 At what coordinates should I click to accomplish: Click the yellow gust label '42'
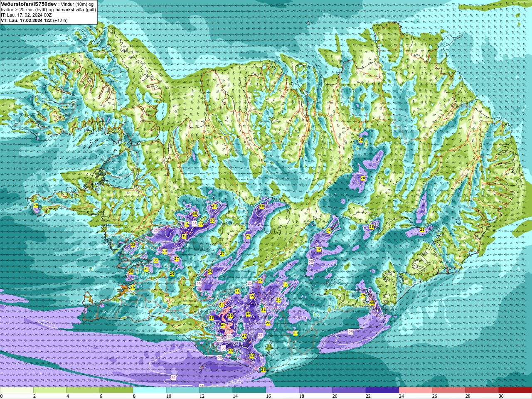pyautogui.click(x=223, y=325)
